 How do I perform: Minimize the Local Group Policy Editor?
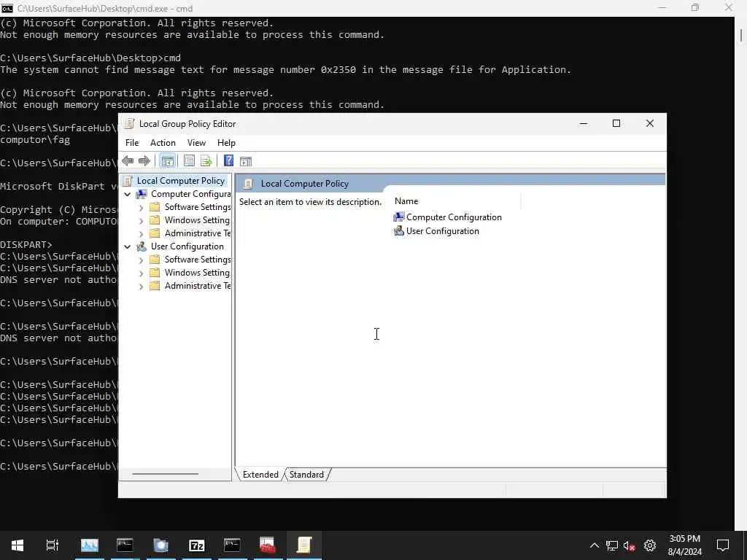click(583, 124)
